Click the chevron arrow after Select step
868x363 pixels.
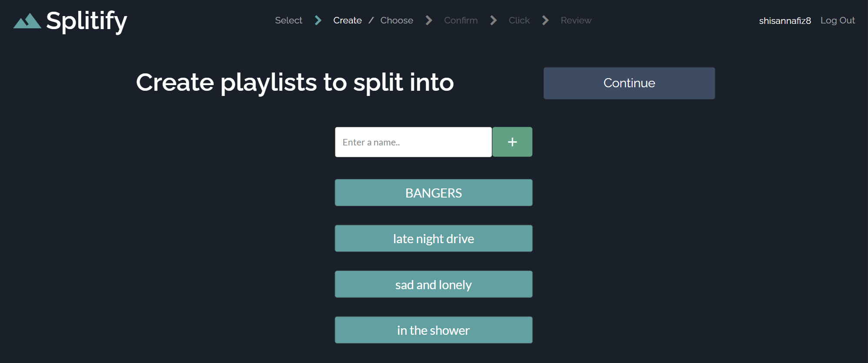click(318, 20)
